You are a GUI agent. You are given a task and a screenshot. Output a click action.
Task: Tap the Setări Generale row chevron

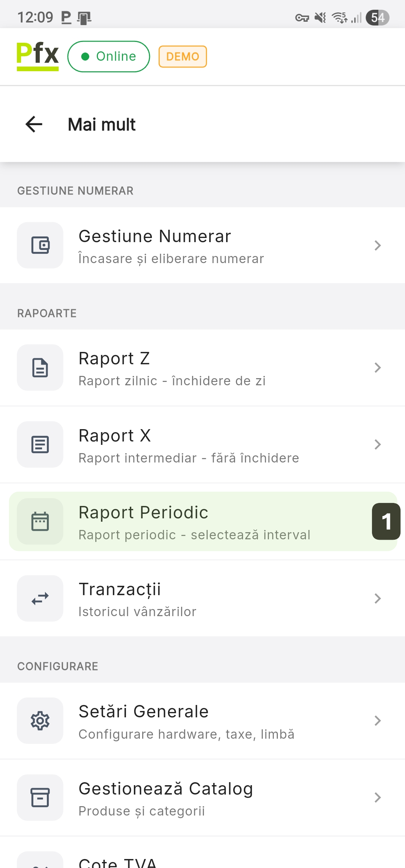pos(378,721)
